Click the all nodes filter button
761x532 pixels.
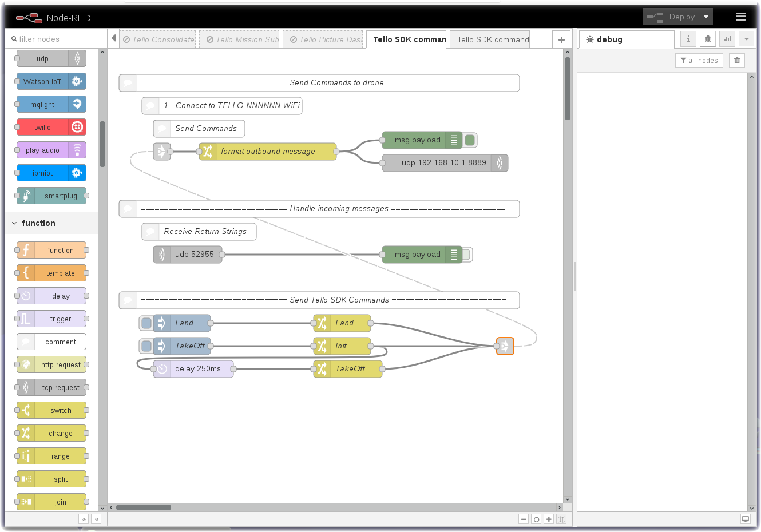click(x=699, y=61)
